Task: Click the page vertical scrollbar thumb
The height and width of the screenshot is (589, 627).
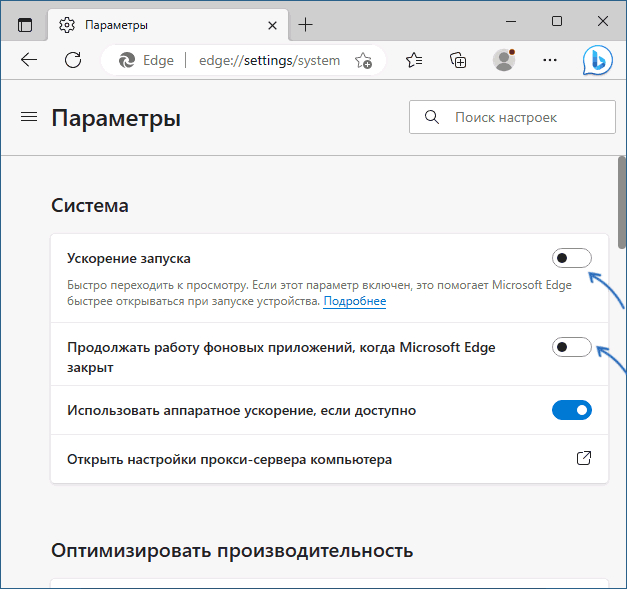Action: click(x=622, y=202)
